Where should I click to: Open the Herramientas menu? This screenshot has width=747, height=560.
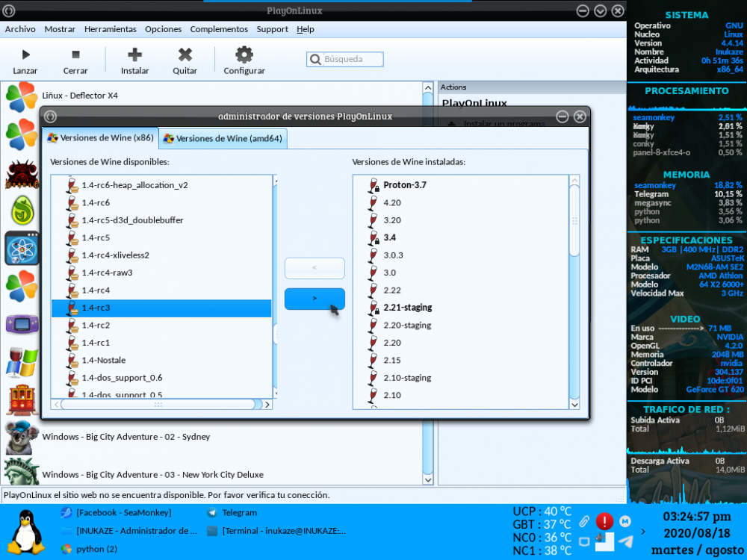(110, 29)
